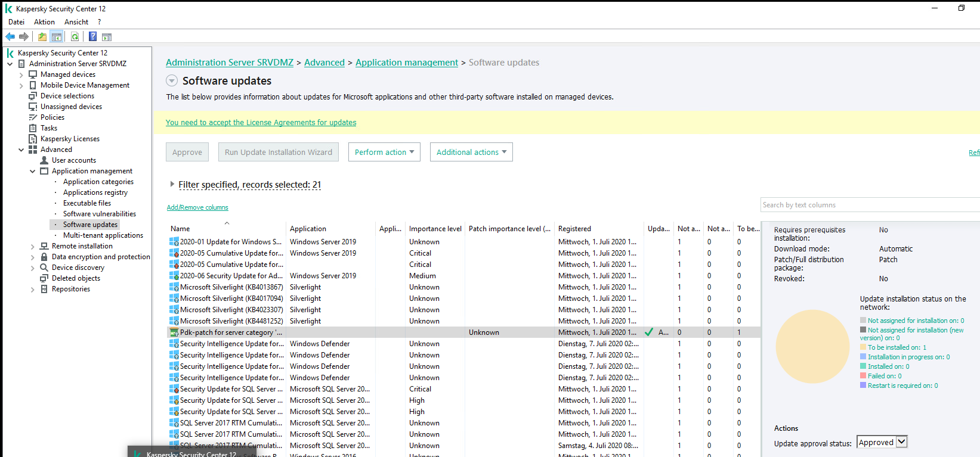Click the 'To be installed on' legend swatch
980x457 pixels.
click(863, 347)
